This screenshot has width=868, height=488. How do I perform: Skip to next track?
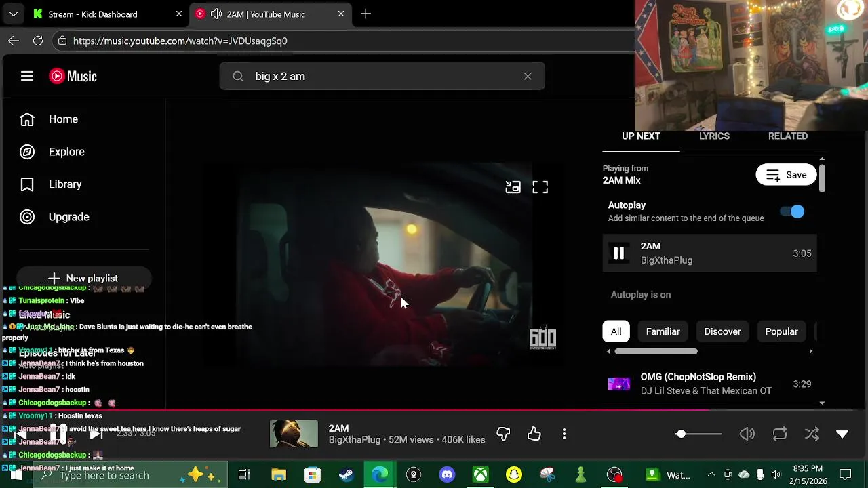(96, 434)
